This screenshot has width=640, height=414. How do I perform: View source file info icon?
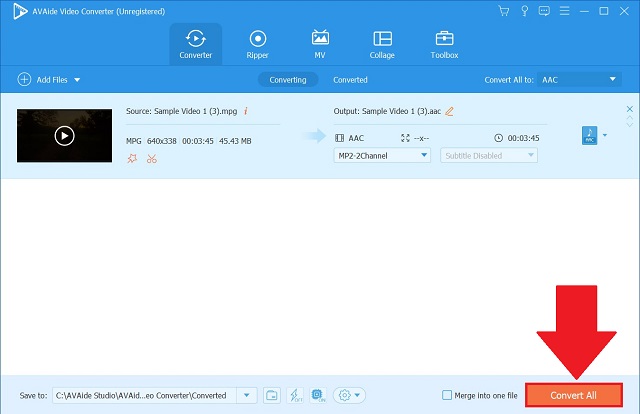coord(246,111)
